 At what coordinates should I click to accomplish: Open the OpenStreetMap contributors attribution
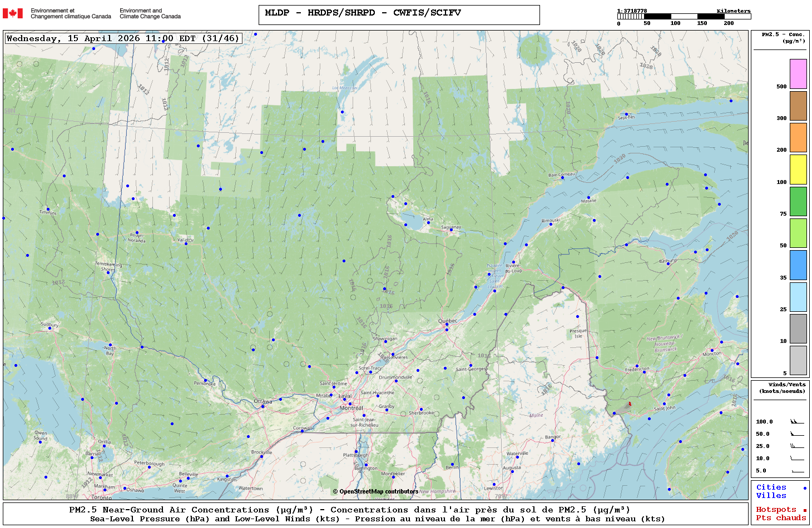tap(375, 491)
